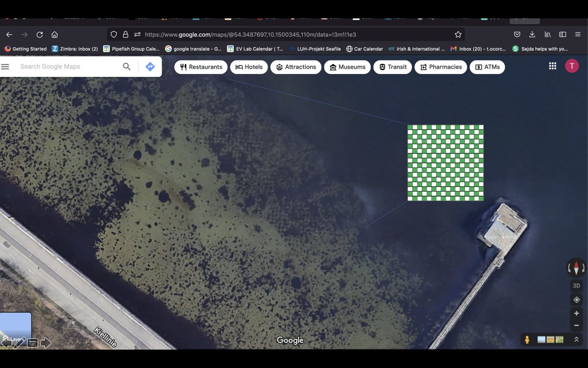Open the LUH-Projekt Seafile bookmark

(315, 49)
